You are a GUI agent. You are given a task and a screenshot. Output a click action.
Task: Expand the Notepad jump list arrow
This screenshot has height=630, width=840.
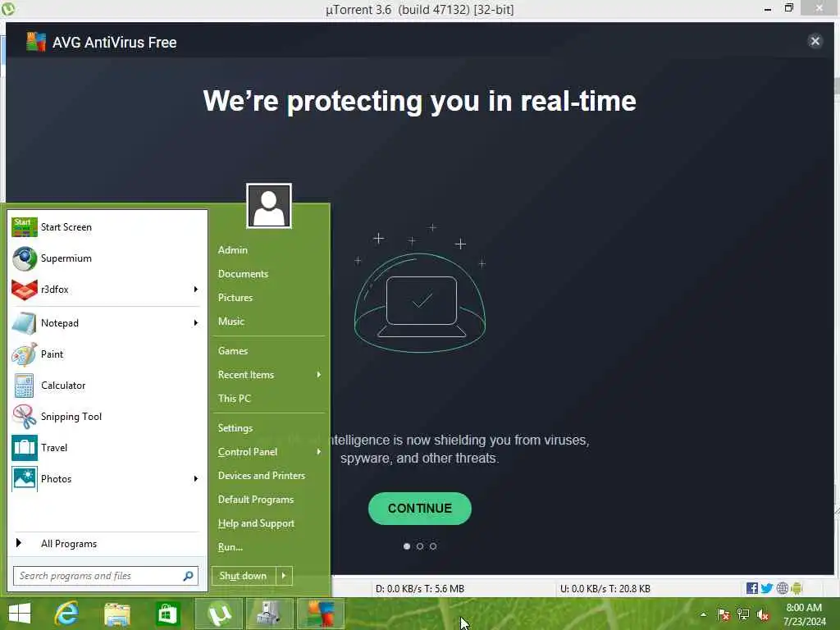coord(195,323)
